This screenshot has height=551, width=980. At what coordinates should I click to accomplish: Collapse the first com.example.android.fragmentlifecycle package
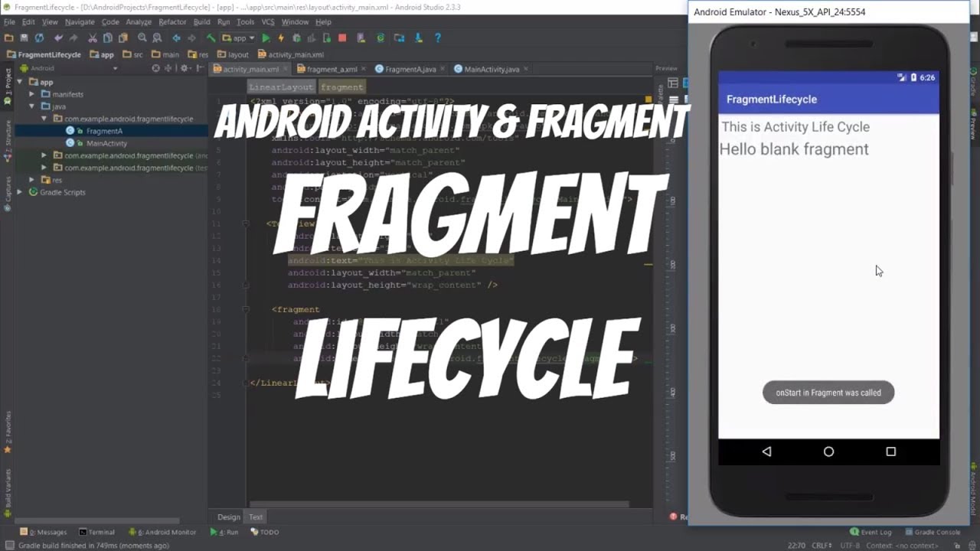[44, 119]
